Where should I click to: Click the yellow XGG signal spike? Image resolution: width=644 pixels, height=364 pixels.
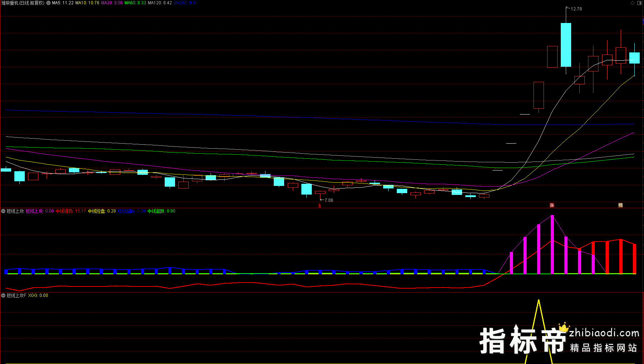(x=539, y=331)
